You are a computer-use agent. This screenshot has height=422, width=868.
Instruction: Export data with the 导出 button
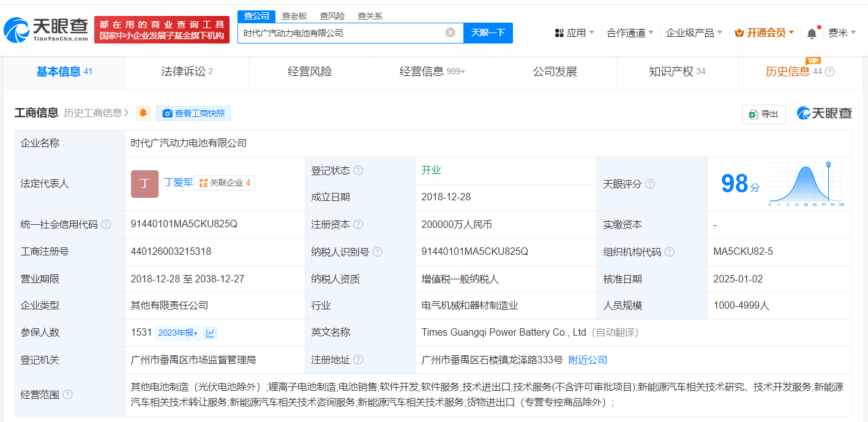[x=763, y=114]
